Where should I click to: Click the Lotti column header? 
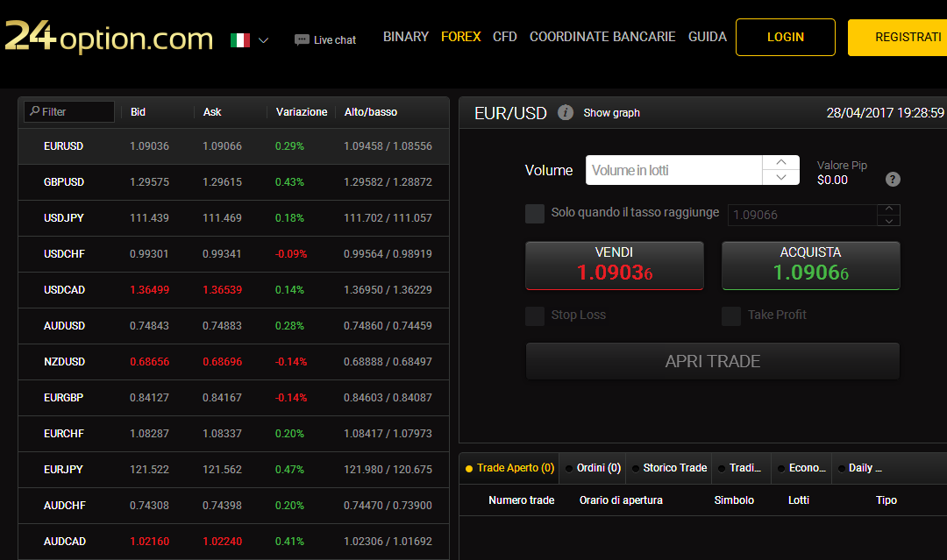[x=799, y=500]
